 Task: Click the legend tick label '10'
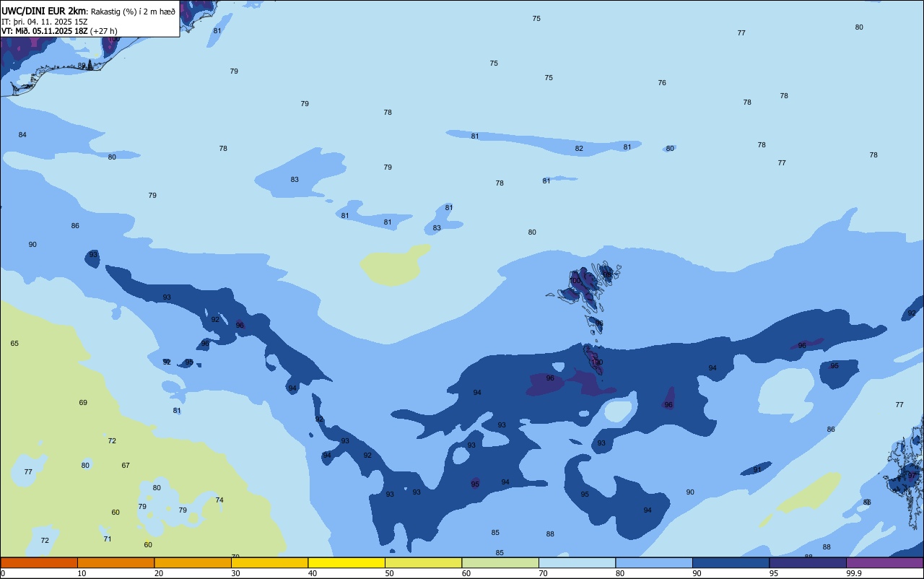[x=82, y=573]
